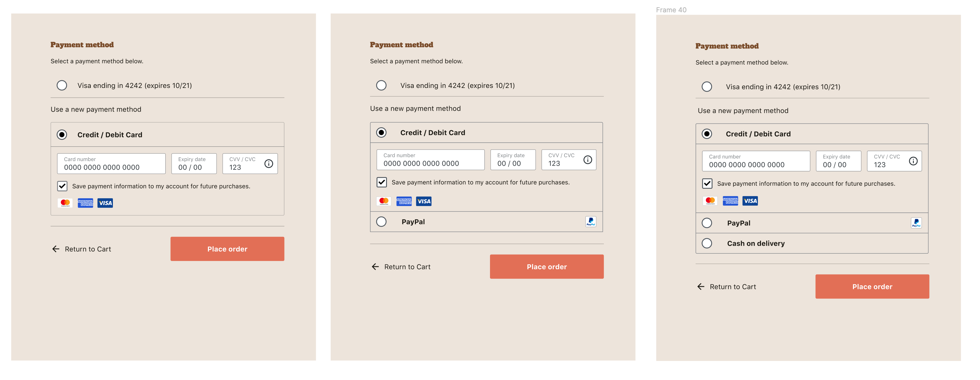Select PayPal payment in the middle frame
This screenshot has width=980, height=380.
381,221
